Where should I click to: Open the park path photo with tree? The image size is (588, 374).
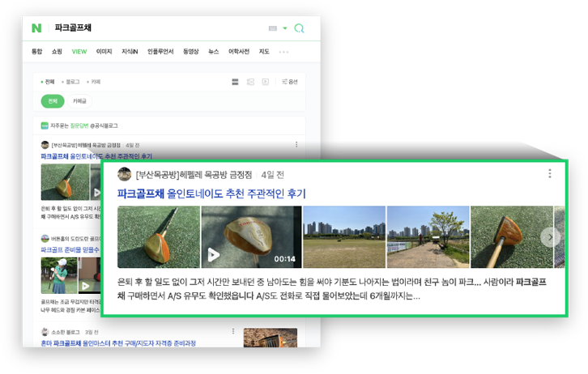428,237
